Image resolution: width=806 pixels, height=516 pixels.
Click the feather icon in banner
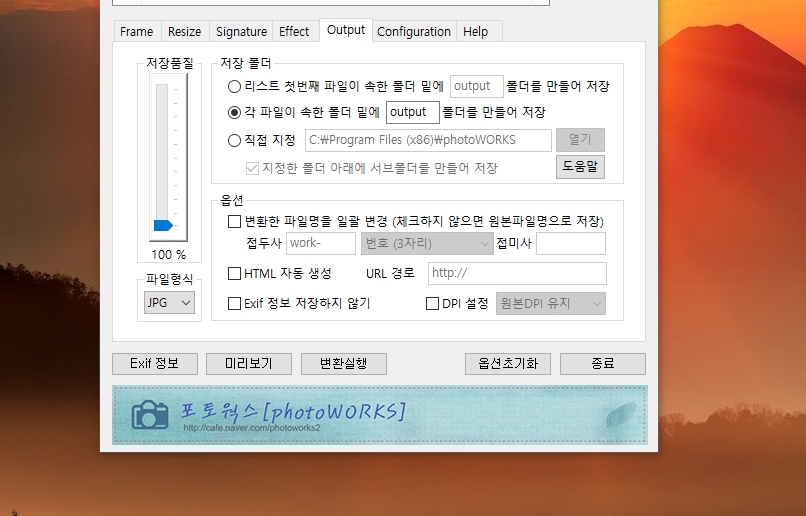pos(621,414)
